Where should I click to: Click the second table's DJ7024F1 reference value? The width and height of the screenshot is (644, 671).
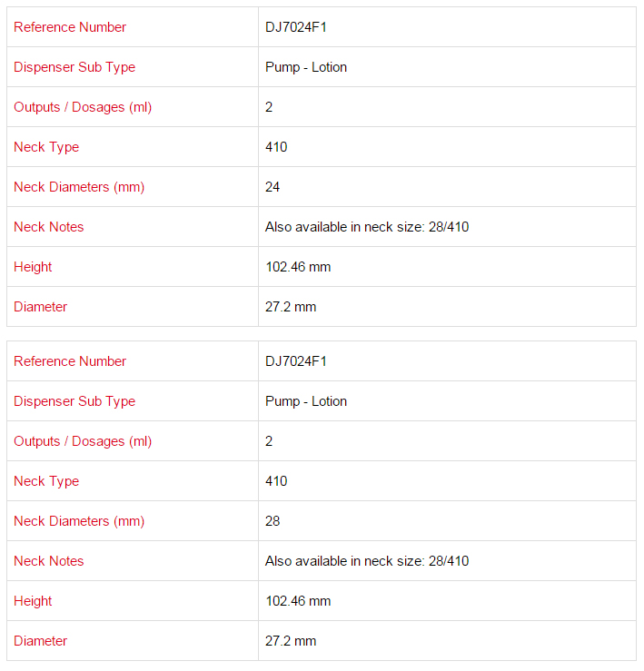point(296,361)
